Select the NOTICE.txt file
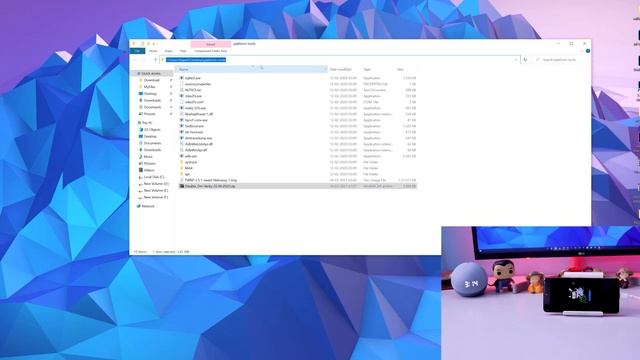The image size is (640, 360). (298, 90)
